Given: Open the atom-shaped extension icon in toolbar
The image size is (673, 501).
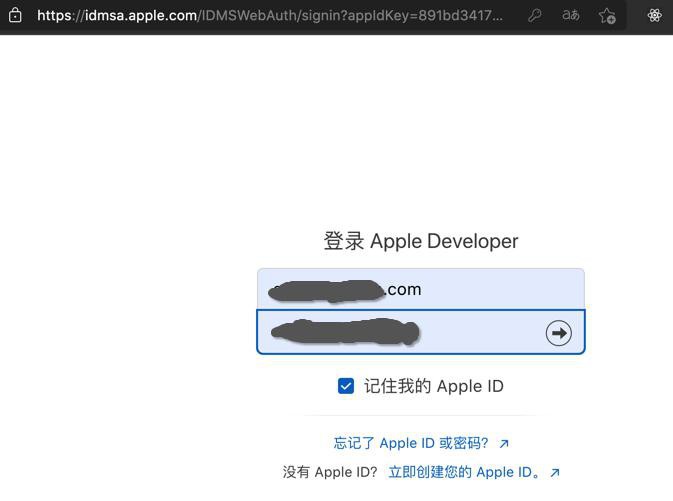Looking at the screenshot, I should click(654, 15).
